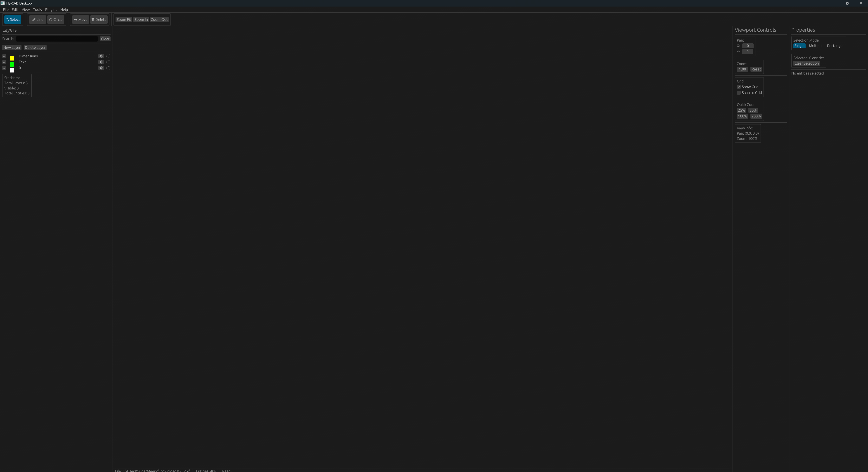Screen dimensions: 868x472
Task: Set quick zoom to 200%
Action: point(756,117)
